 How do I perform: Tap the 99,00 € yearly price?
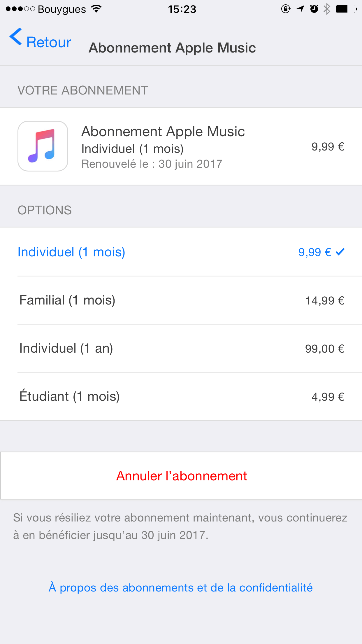tap(324, 349)
